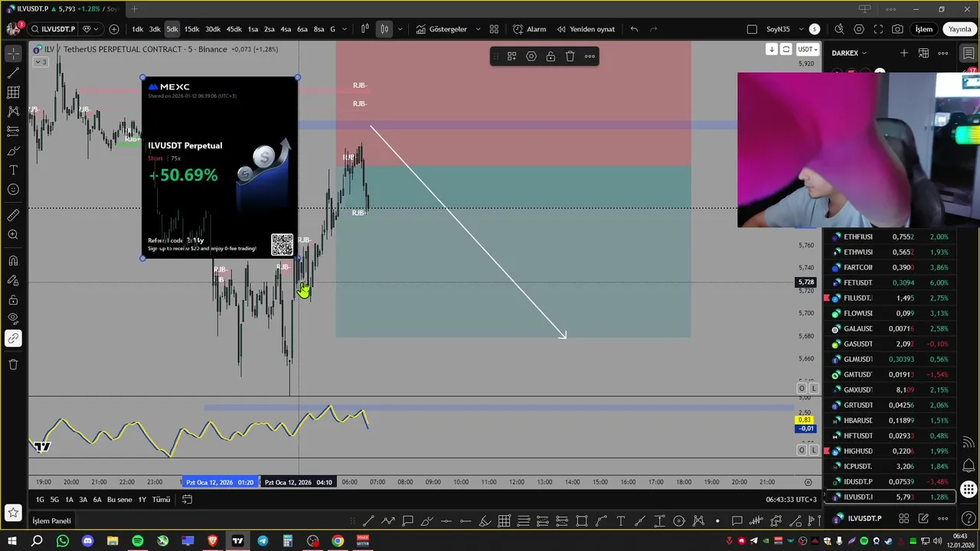Toggle magnet mode for drawings
Image resolution: width=980 pixels, height=551 pixels.
point(13,261)
